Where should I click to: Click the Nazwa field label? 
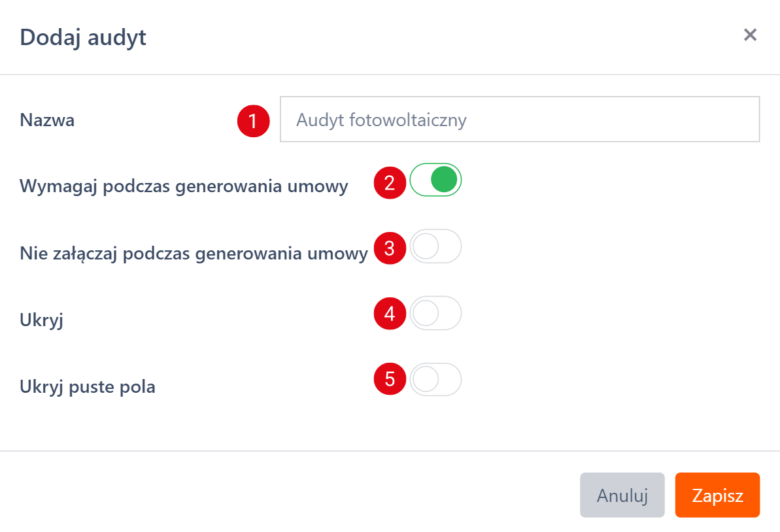47,120
